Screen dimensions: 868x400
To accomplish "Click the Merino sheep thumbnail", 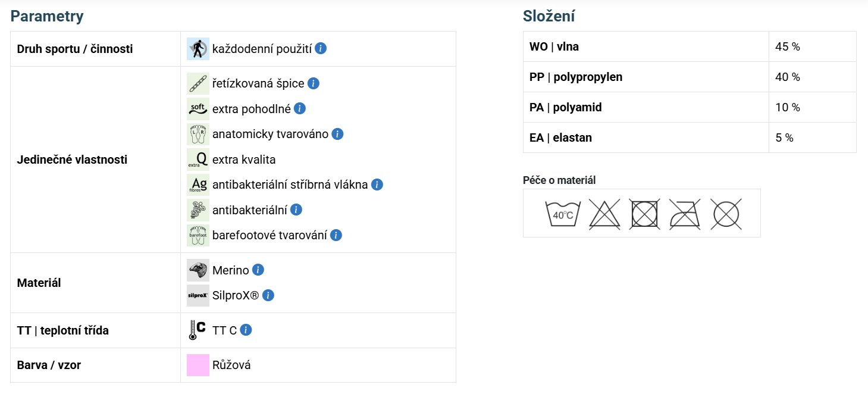I will 198,270.
